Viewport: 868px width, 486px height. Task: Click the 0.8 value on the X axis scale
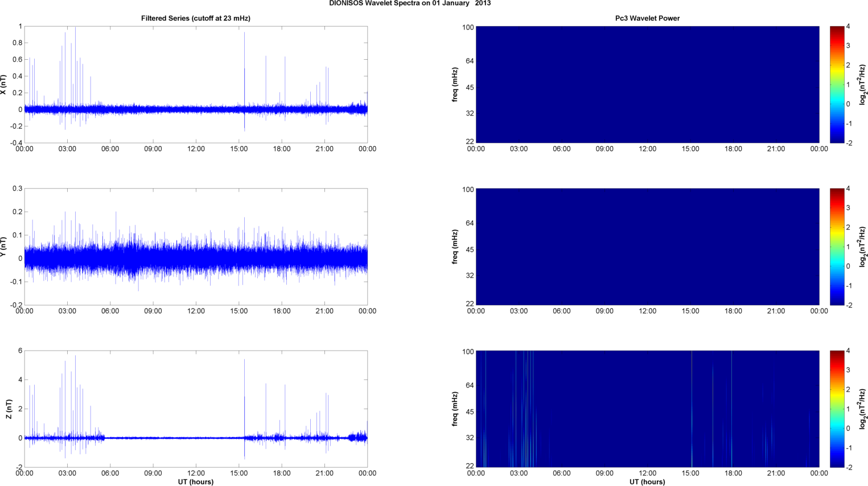17,43
